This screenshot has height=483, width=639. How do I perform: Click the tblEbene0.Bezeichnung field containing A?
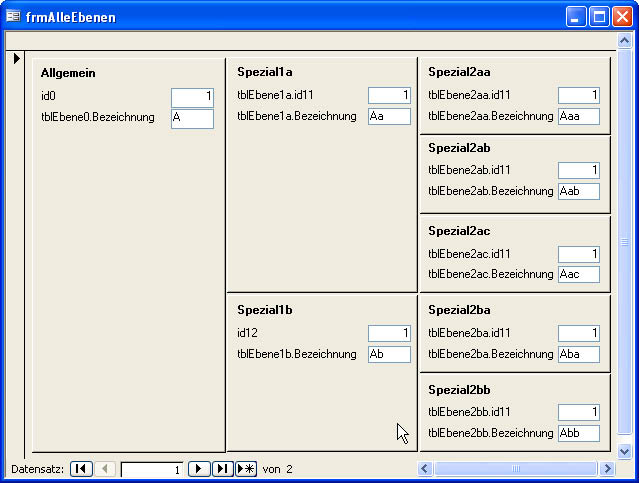192,118
